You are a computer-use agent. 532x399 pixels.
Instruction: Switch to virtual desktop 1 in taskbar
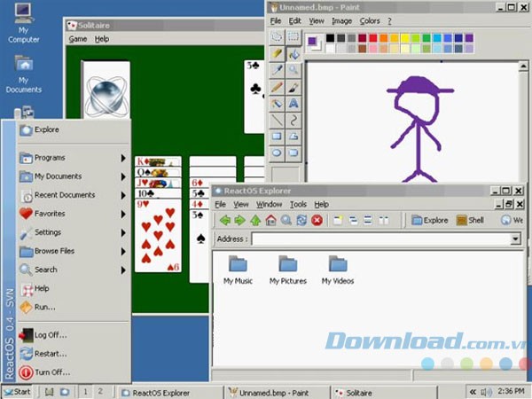point(84,391)
